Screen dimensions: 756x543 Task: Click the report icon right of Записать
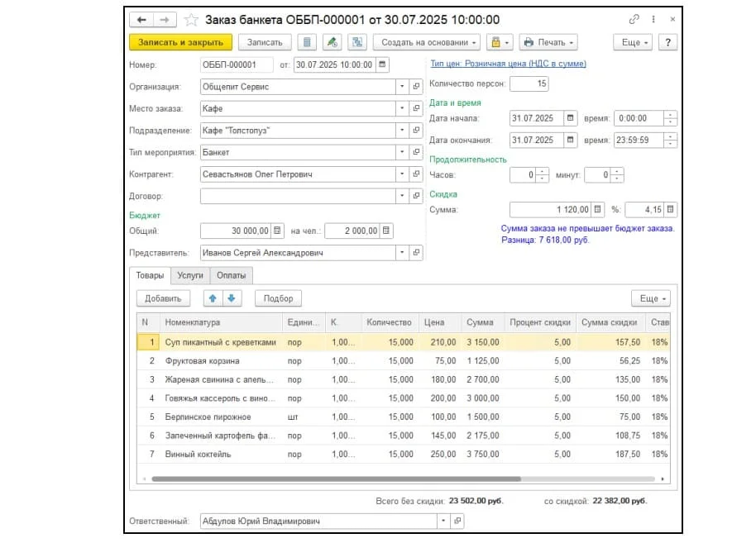click(x=307, y=42)
